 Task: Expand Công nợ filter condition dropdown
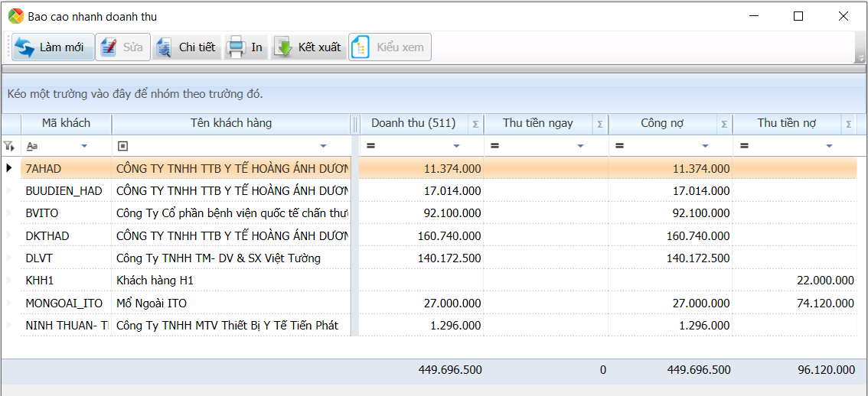706,146
